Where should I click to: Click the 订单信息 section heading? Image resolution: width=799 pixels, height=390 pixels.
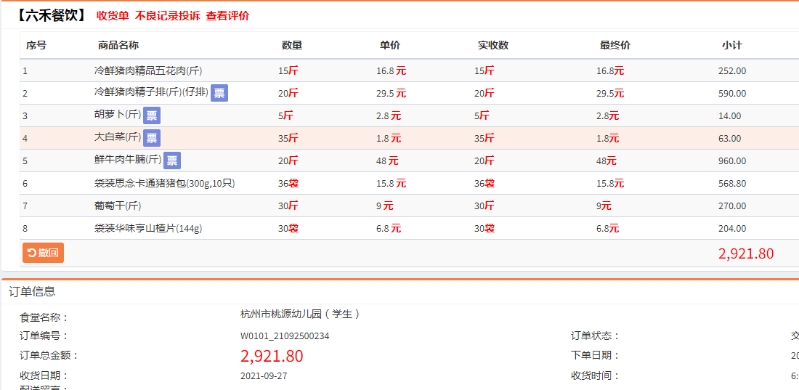click(32, 292)
